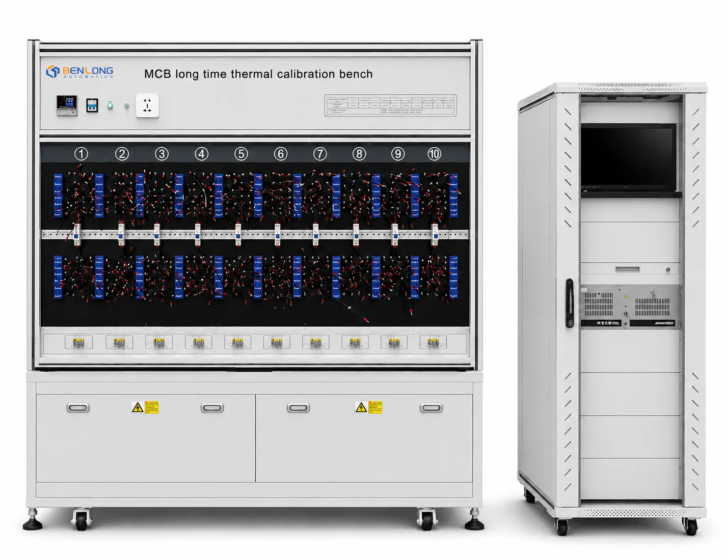Click the white power socket outlet
The image size is (728, 560).
(147, 106)
